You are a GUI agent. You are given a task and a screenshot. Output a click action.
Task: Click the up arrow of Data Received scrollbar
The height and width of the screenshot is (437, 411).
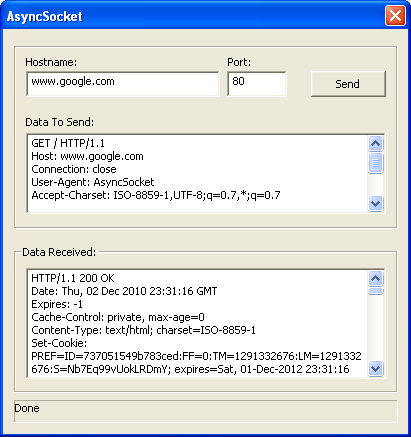tap(376, 278)
